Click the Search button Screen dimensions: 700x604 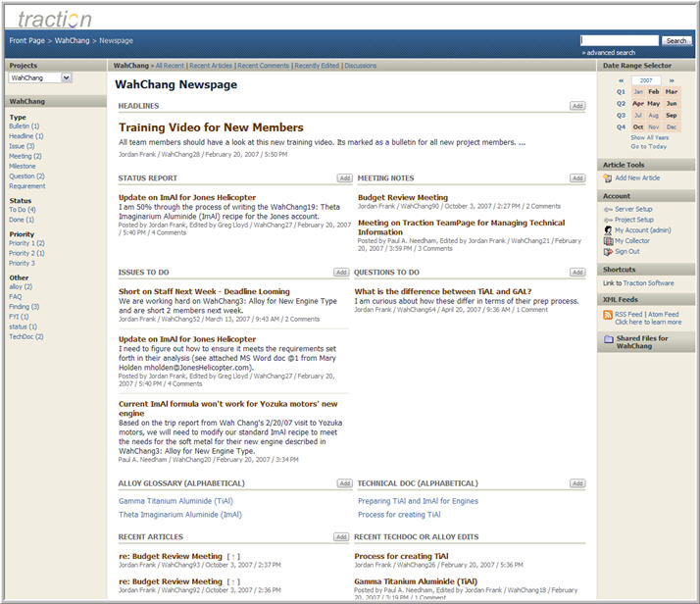tap(676, 40)
